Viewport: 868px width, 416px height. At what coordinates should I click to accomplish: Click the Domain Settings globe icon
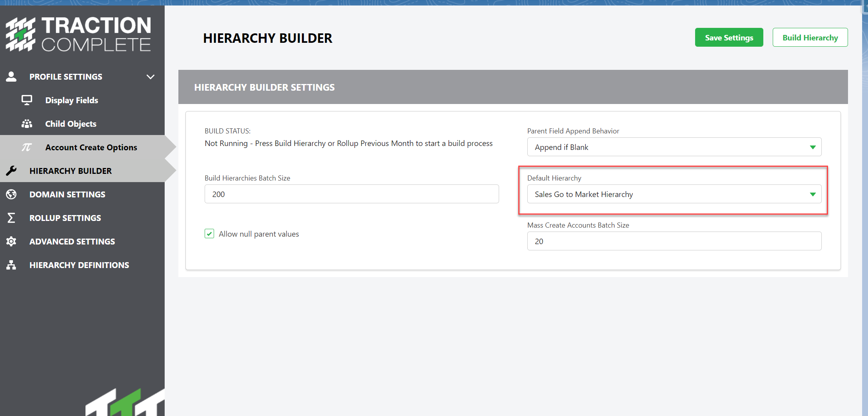pyautogui.click(x=11, y=194)
